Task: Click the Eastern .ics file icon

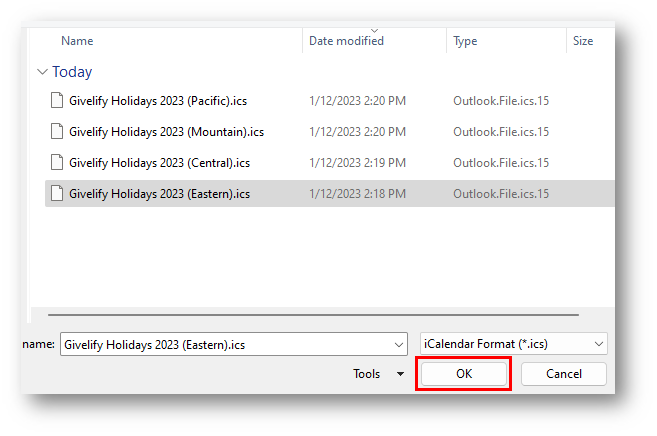Action: coord(57,193)
